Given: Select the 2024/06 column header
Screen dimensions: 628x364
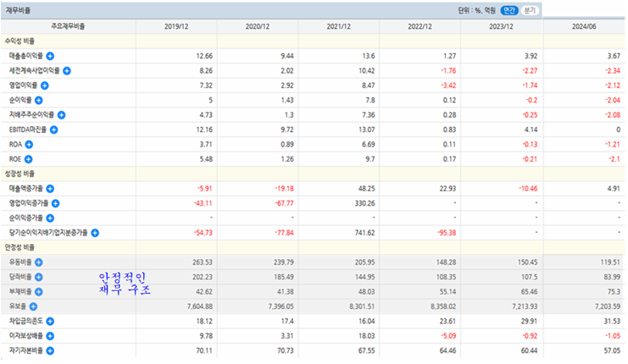Looking at the screenshot, I should [x=584, y=25].
